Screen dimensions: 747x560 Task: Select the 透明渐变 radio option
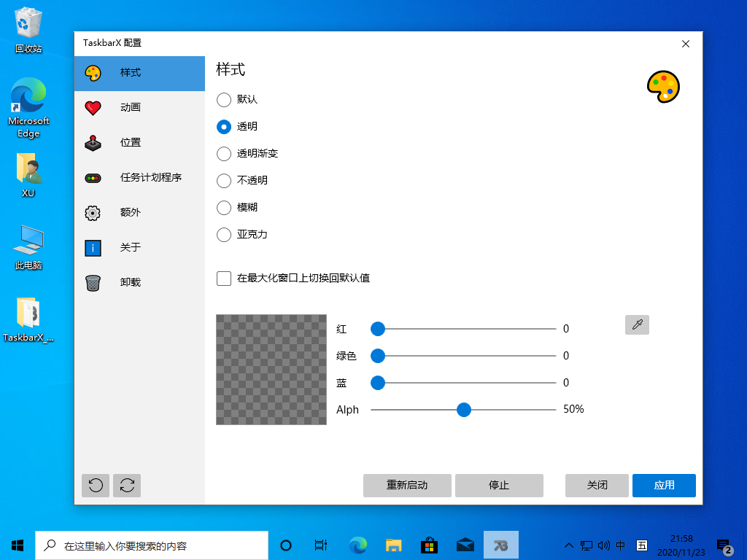coord(224,153)
